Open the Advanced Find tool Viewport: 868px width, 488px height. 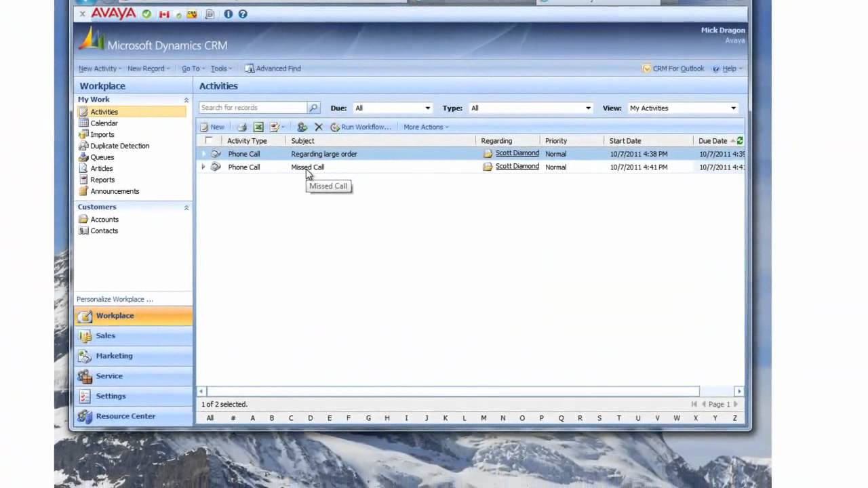point(273,68)
